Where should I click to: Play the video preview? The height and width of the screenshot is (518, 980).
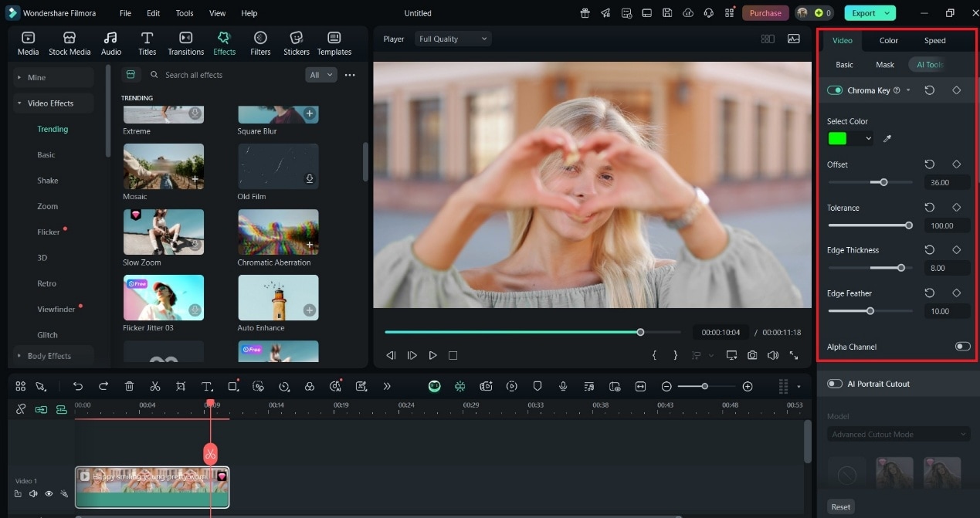click(x=432, y=355)
